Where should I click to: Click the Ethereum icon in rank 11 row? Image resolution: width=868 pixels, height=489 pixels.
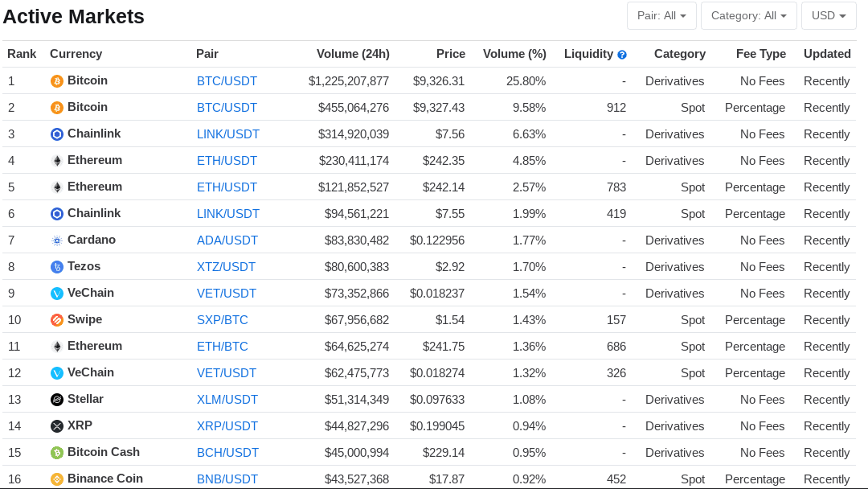[57, 347]
